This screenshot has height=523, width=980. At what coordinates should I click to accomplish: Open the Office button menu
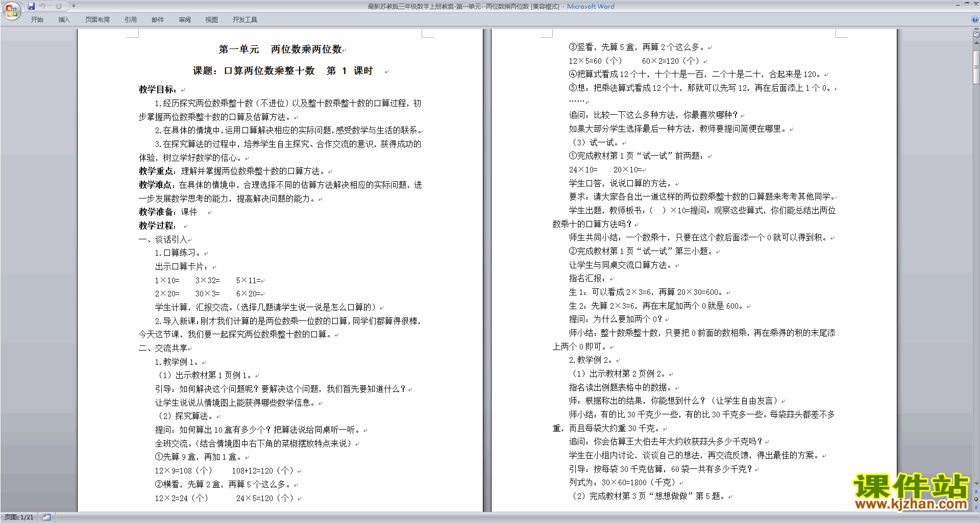11,10
